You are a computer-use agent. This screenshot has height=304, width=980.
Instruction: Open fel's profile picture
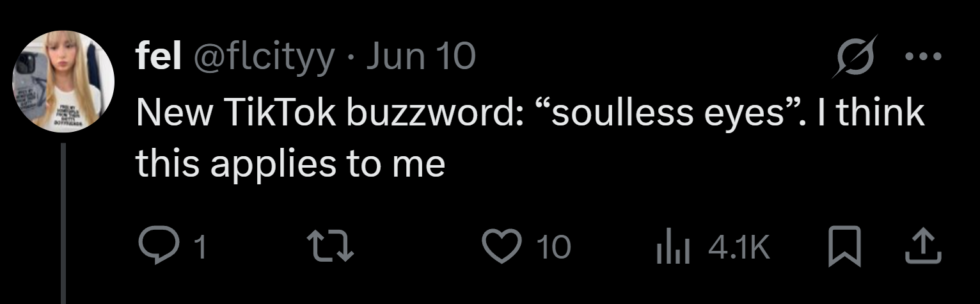click(x=63, y=81)
